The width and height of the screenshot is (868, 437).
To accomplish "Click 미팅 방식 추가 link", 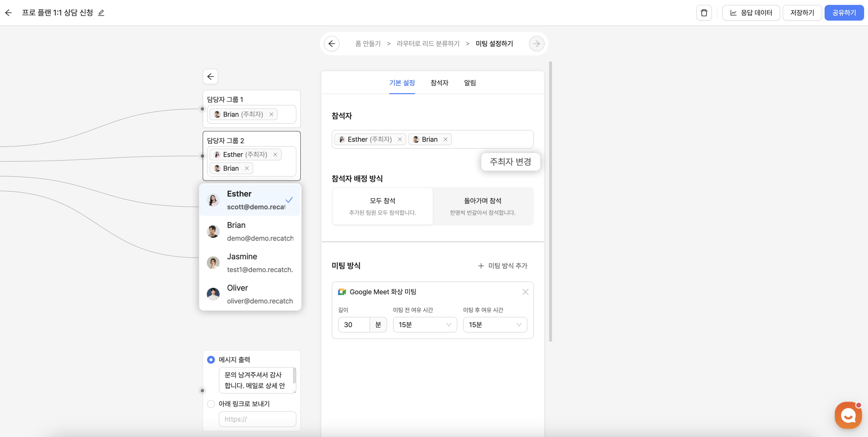I will pyautogui.click(x=503, y=266).
